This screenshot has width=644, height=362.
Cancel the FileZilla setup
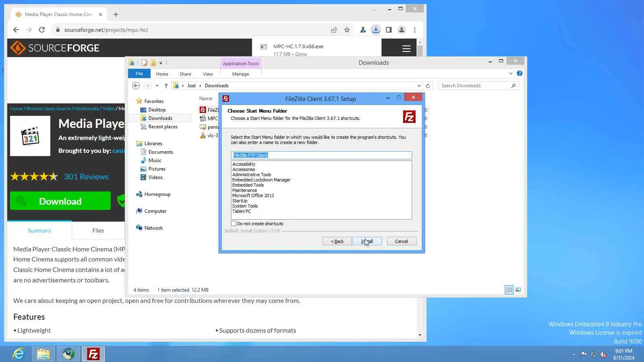401,241
